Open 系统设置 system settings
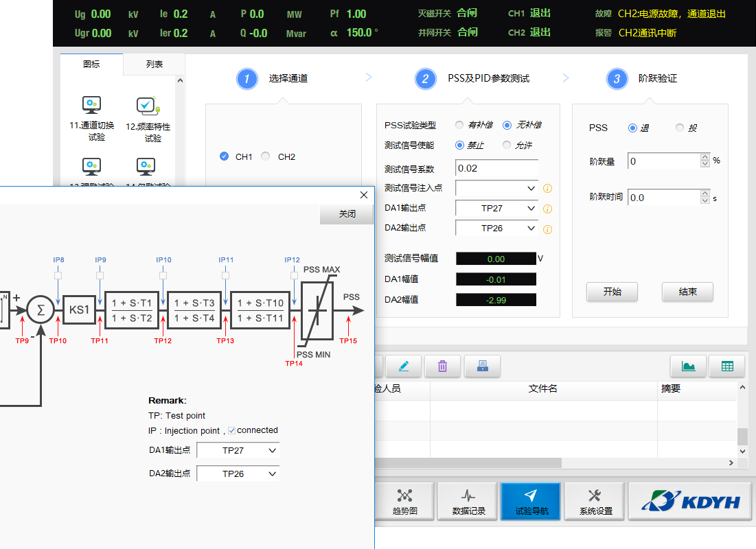Screen dimensions: 756x549 596,502
